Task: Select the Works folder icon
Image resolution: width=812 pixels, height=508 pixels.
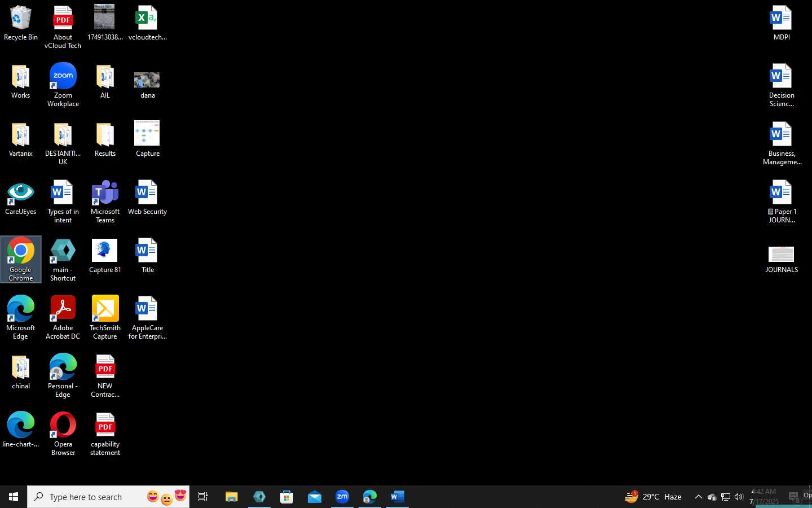Action: 21,82
